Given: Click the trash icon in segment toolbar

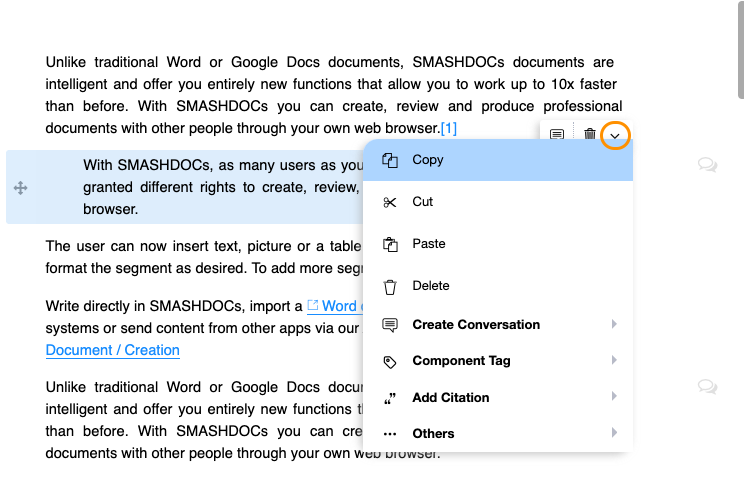Looking at the screenshot, I should (590, 134).
